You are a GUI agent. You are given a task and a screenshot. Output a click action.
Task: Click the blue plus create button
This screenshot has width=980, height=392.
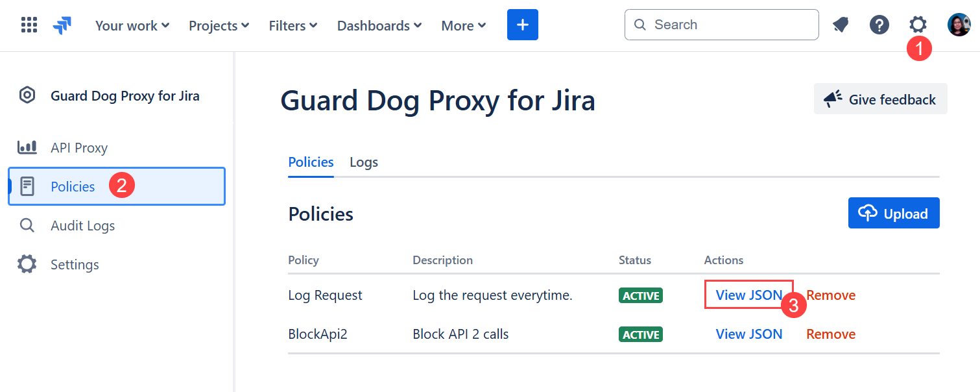[x=522, y=25]
